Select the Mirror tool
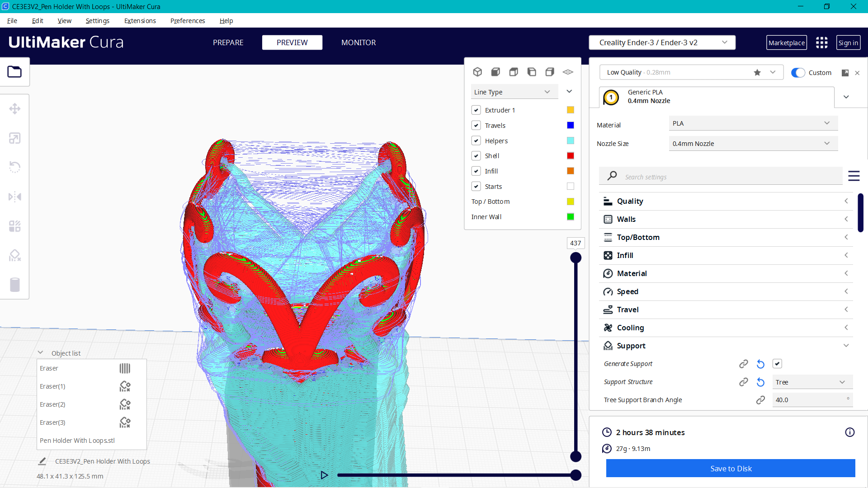868x488 pixels. pyautogui.click(x=14, y=197)
